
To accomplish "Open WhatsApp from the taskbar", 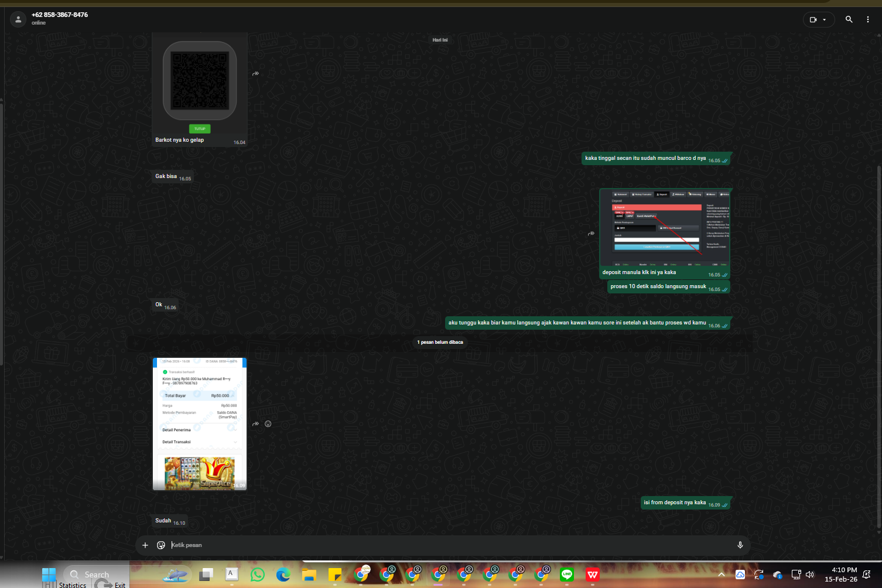I will click(257, 575).
